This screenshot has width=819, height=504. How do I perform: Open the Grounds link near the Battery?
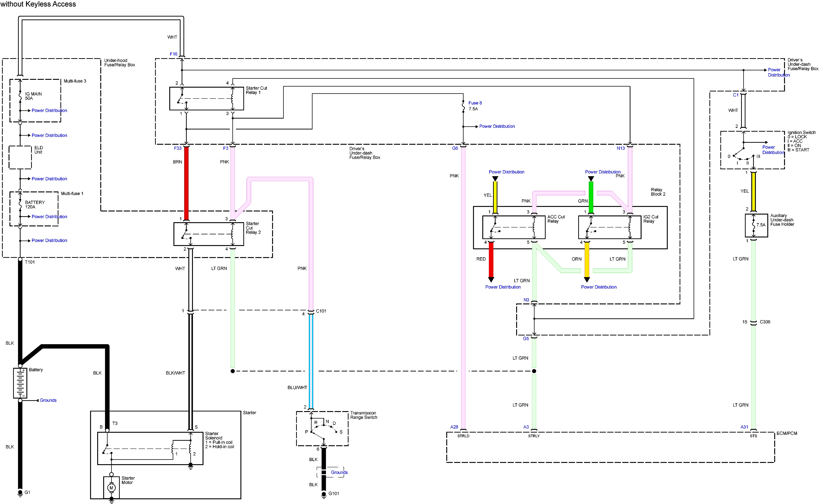48,400
